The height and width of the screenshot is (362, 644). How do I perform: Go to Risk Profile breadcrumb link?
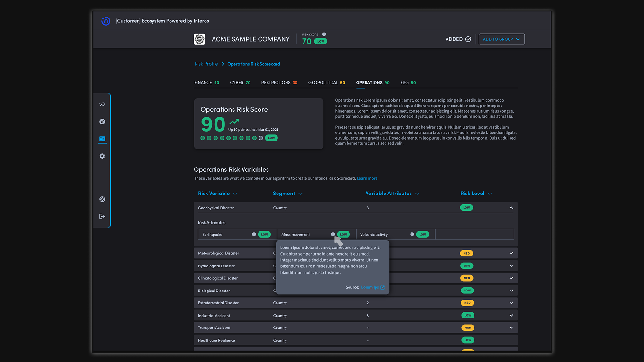(206, 64)
